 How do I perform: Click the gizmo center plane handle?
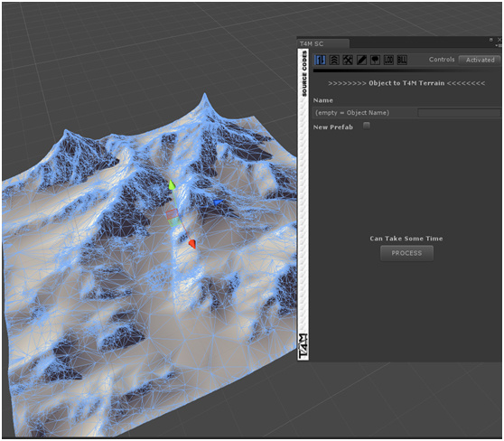(173, 218)
